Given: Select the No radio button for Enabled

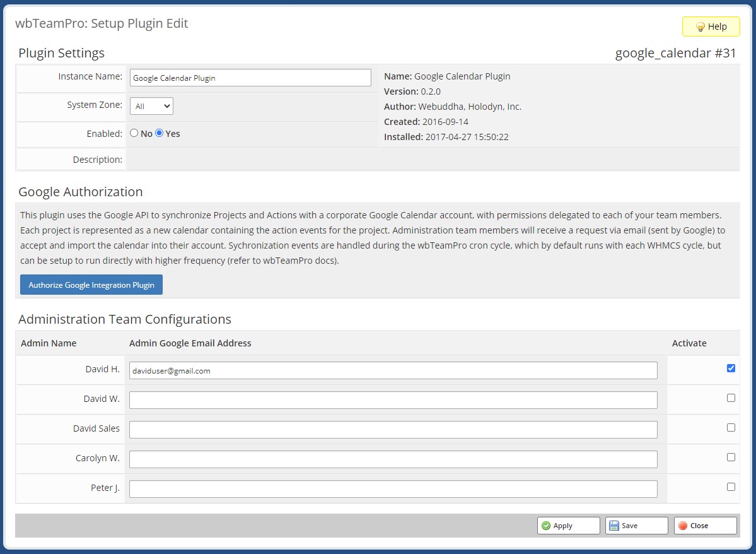Looking at the screenshot, I should tap(133, 133).
